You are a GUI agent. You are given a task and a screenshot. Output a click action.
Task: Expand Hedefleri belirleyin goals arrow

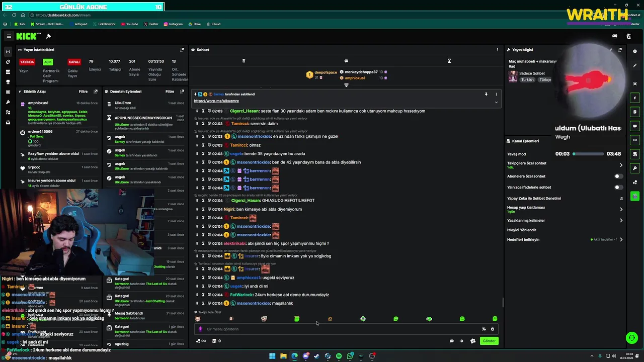point(621,239)
